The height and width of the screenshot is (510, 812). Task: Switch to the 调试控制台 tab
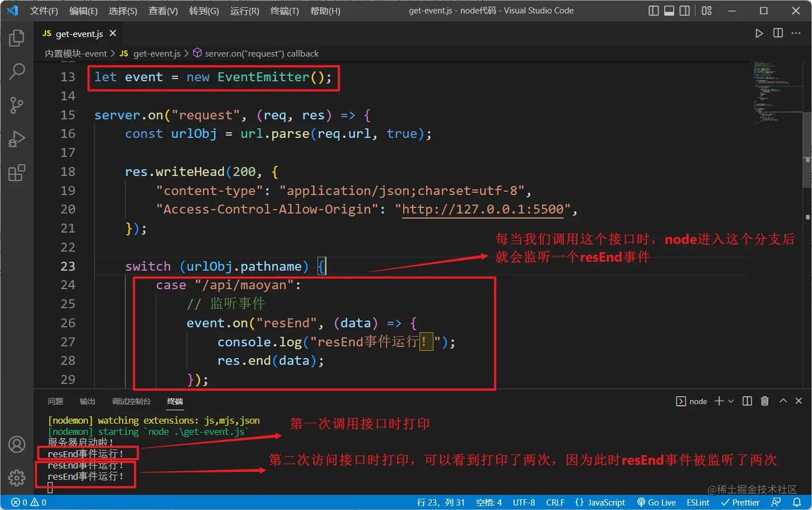point(132,401)
